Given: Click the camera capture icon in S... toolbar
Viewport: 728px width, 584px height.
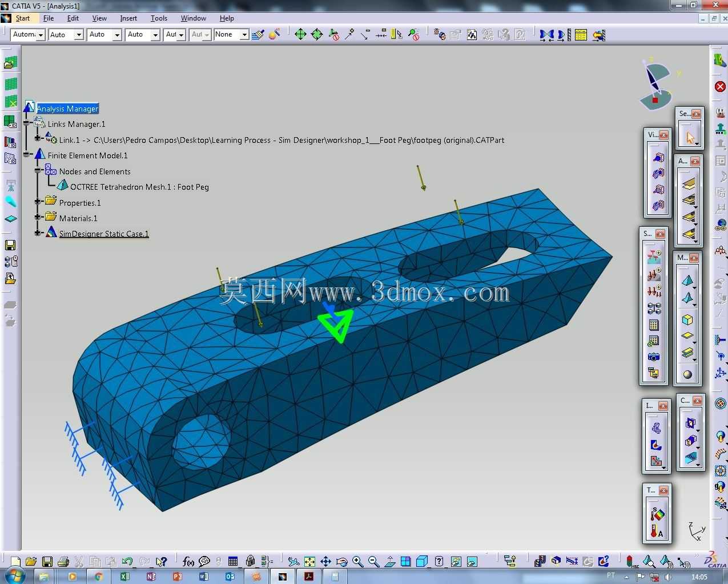Looking at the screenshot, I should click(x=654, y=357).
